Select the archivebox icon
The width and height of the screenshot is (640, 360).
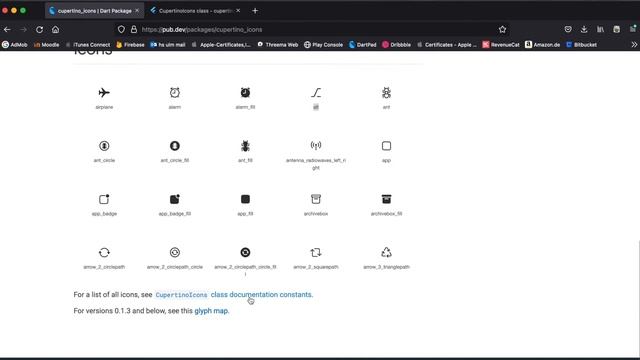click(316, 199)
